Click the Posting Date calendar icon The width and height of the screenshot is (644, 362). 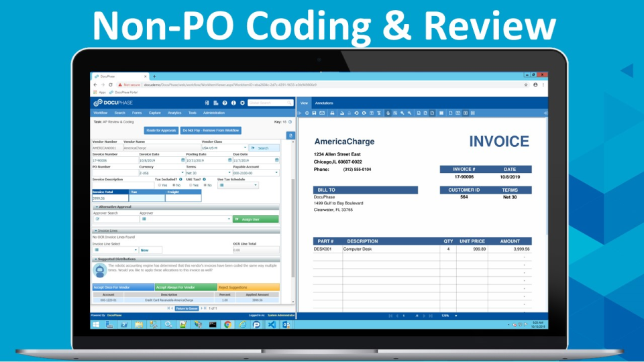230,160
